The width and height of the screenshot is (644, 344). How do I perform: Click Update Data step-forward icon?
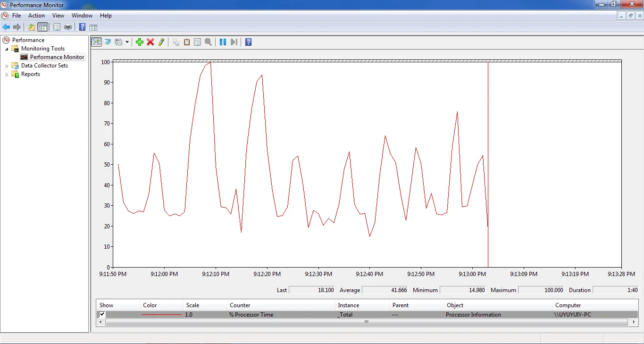pos(234,42)
